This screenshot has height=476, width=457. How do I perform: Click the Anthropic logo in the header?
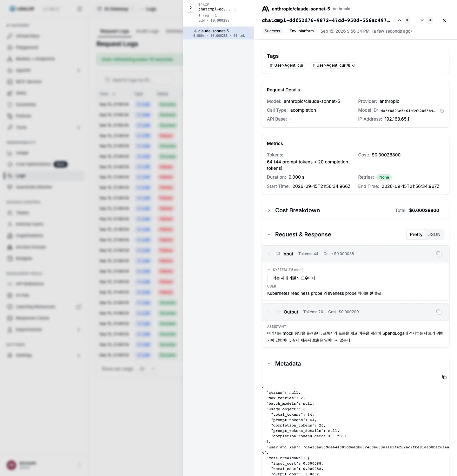click(x=266, y=9)
